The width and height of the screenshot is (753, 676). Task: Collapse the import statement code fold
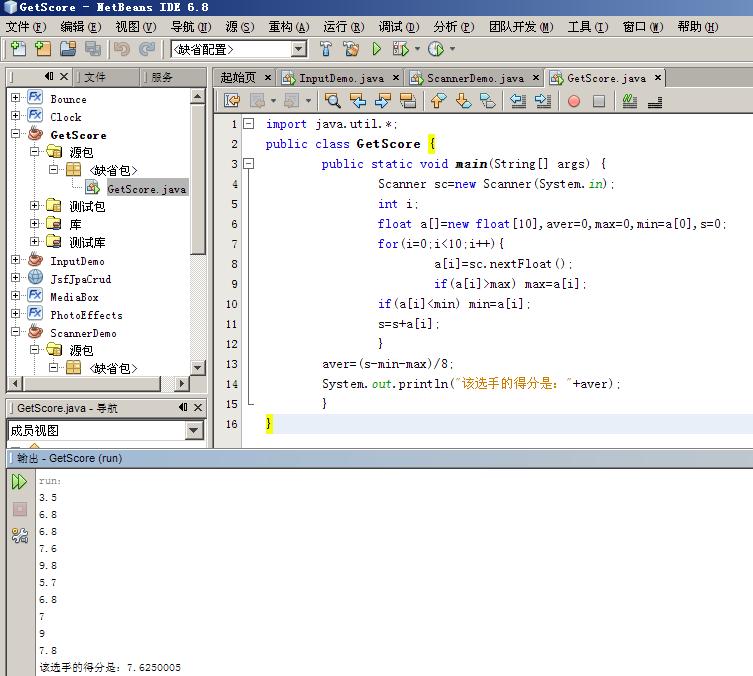249,124
